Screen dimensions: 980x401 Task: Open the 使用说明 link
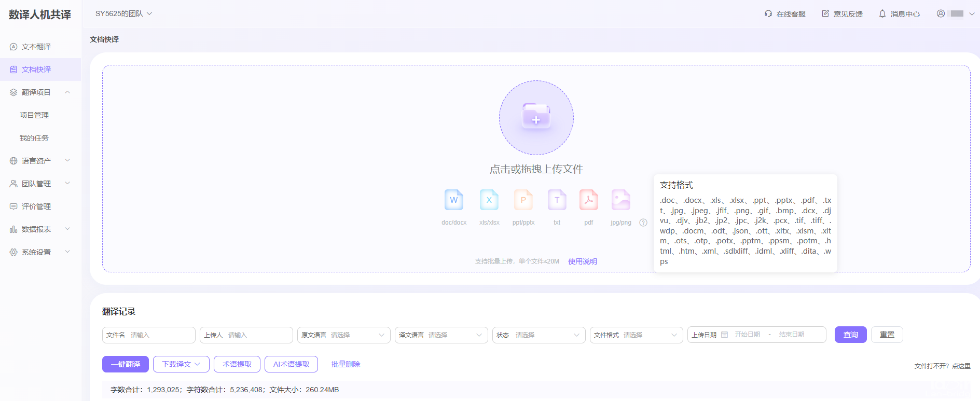[x=582, y=261]
